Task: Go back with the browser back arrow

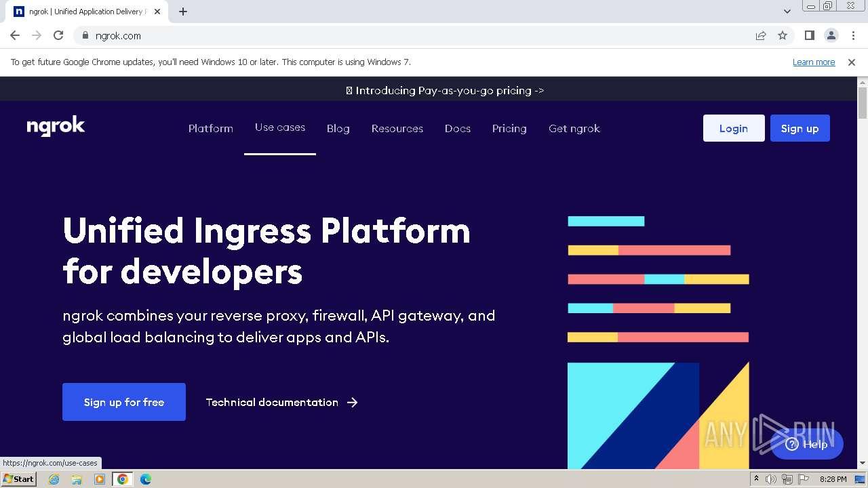Action: coord(15,35)
